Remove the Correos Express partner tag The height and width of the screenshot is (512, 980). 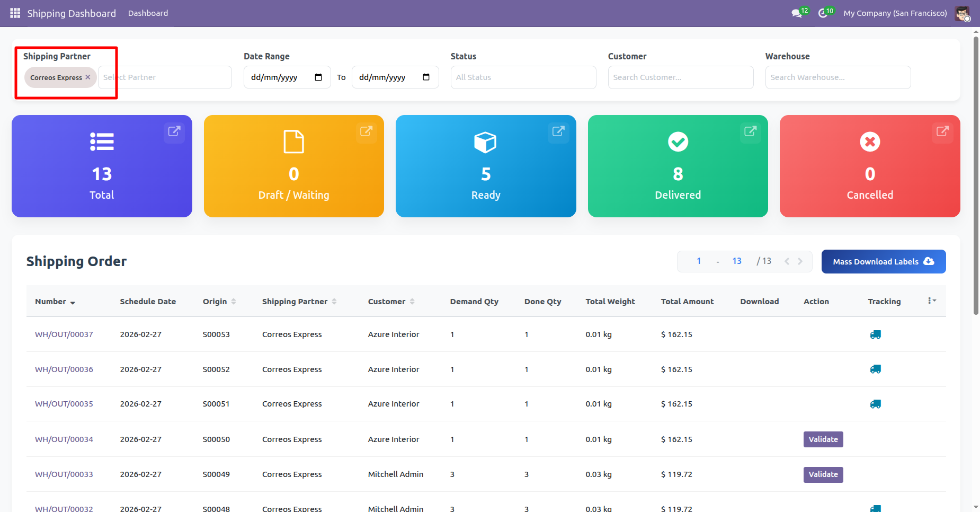click(88, 77)
